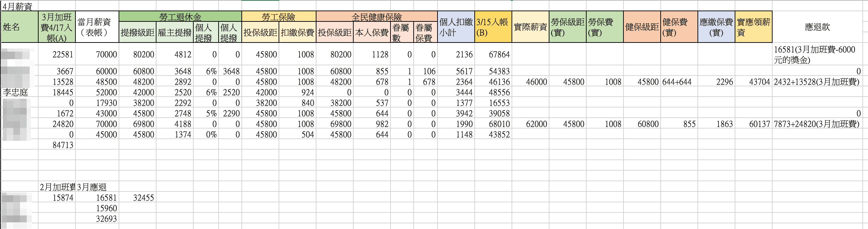
Task: Select the employer contribution cell 2892
Action: coord(175,82)
